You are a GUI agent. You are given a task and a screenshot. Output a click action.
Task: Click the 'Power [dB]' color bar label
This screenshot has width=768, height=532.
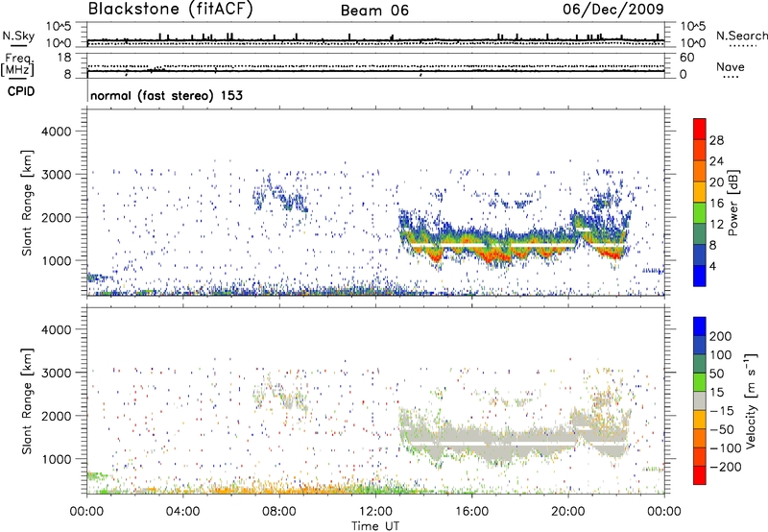click(732, 203)
